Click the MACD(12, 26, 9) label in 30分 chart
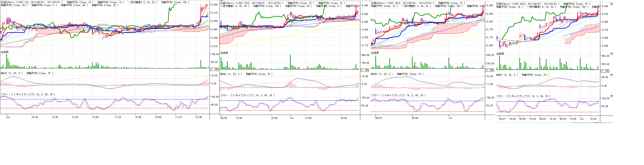 [382, 74]
